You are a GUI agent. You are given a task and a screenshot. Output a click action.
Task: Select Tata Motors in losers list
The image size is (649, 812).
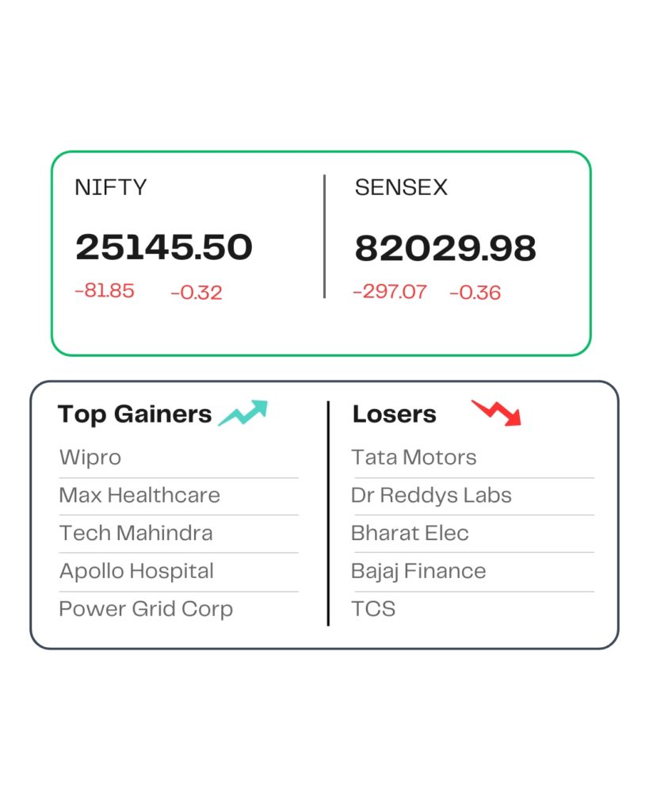[x=414, y=458]
